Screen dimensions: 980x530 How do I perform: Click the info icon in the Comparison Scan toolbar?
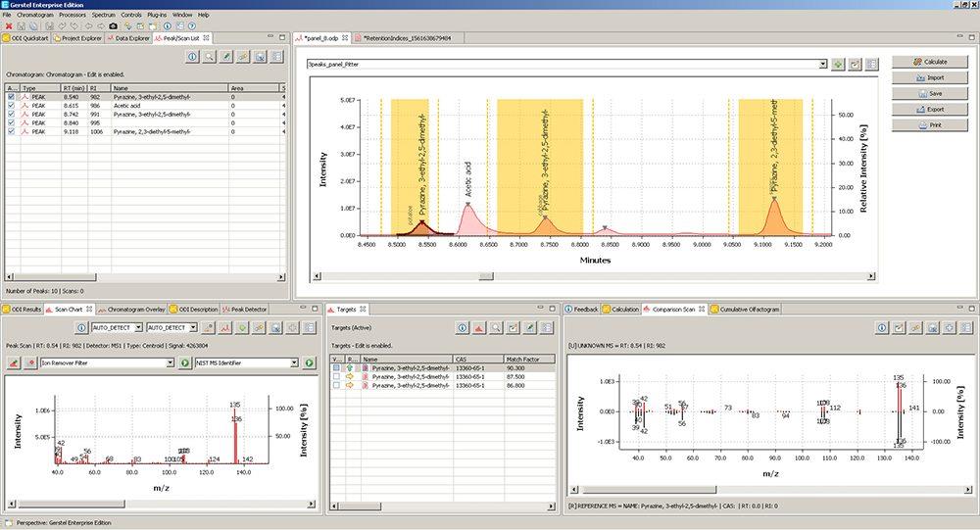click(881, 327)
